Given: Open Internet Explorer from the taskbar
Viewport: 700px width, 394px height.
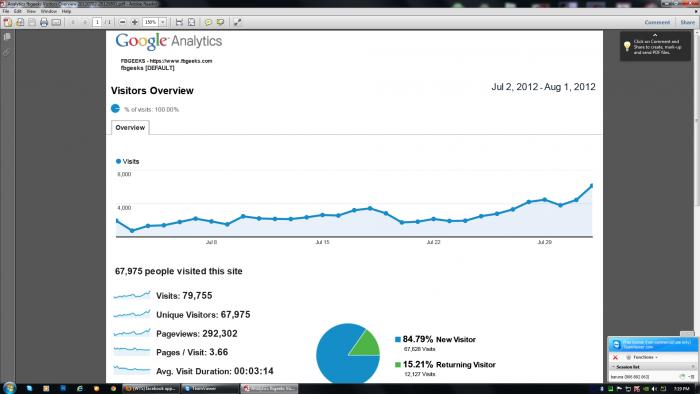Looking at the screenshot, I should coord(79,389).
